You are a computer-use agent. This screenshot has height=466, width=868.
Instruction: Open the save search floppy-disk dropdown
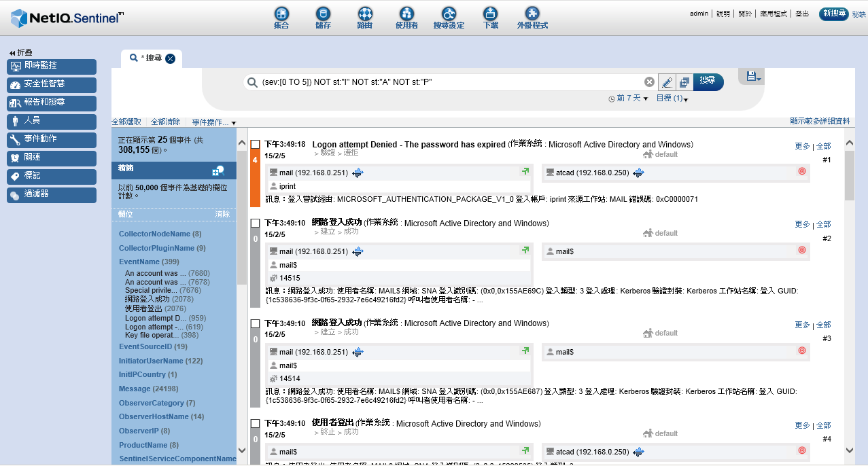pos(754,77)
